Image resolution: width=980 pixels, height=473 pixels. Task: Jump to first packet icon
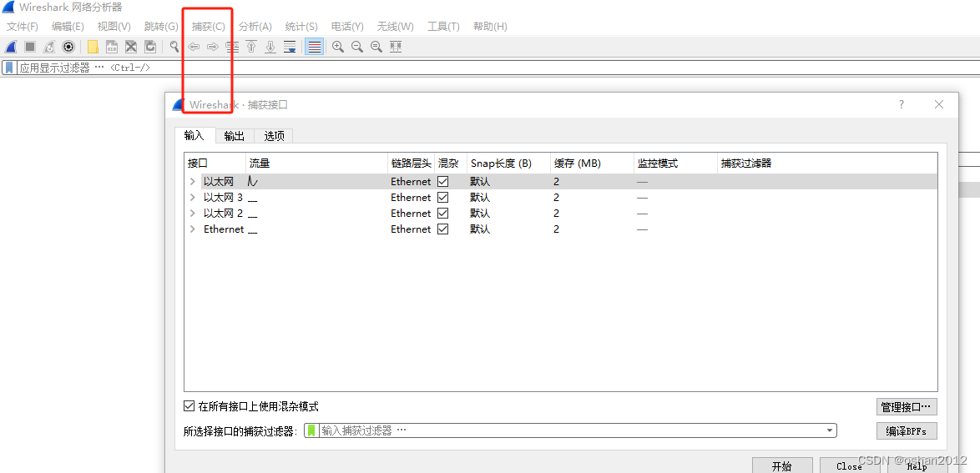pyautogui.click(x=251, y=47)
